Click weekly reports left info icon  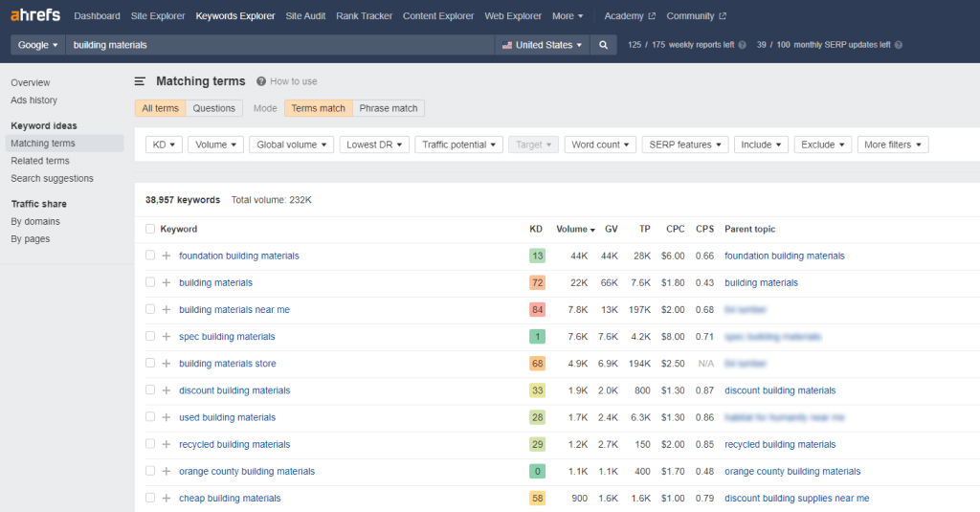pos(742,45)
